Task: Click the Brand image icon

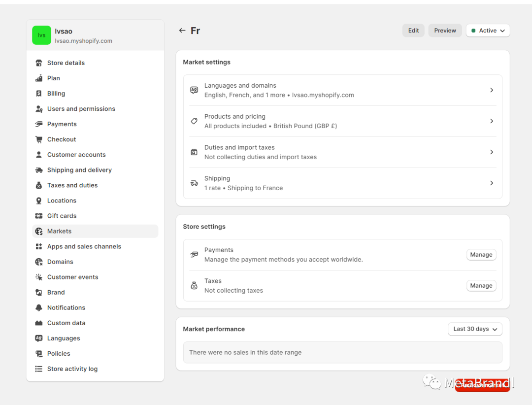Action: point(39,292)
